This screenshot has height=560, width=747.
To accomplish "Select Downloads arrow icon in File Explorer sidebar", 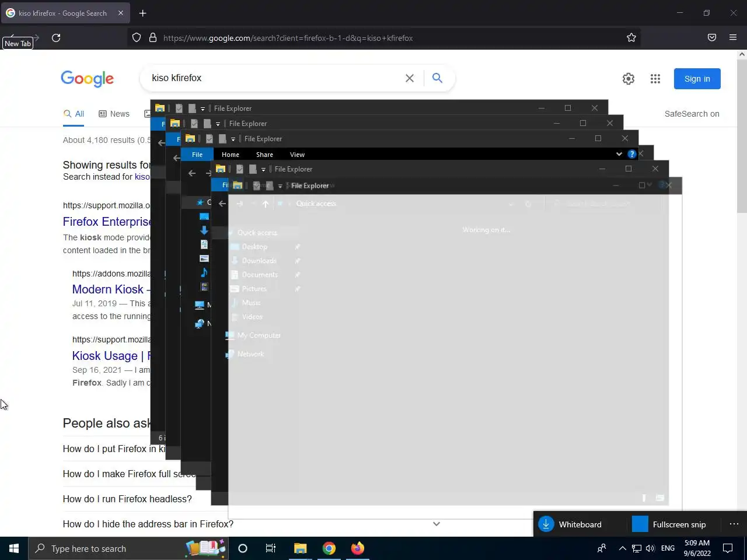I will pyautogui.click(x=204, y=230).
